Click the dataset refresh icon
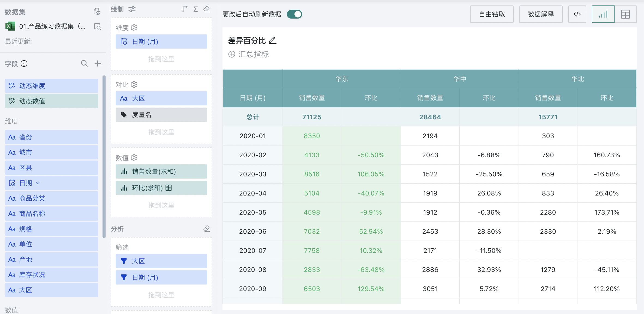Screen dimensions: 644x314 pos(97,11)
